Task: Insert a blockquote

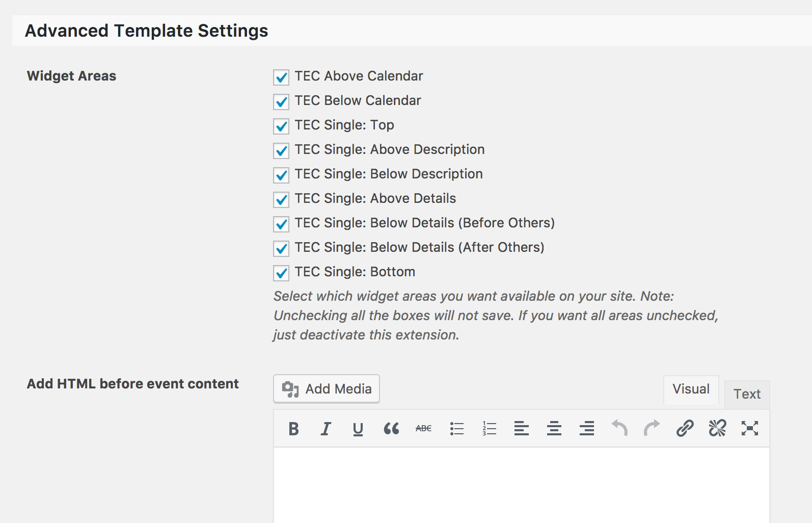Action: coord(391,429)
